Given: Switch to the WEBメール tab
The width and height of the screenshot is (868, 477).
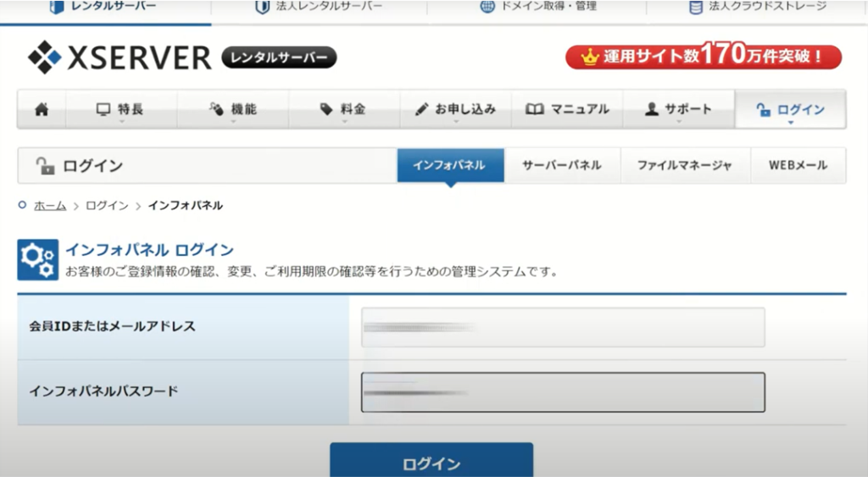Looking at the screenshot, I should click(798, 165).
